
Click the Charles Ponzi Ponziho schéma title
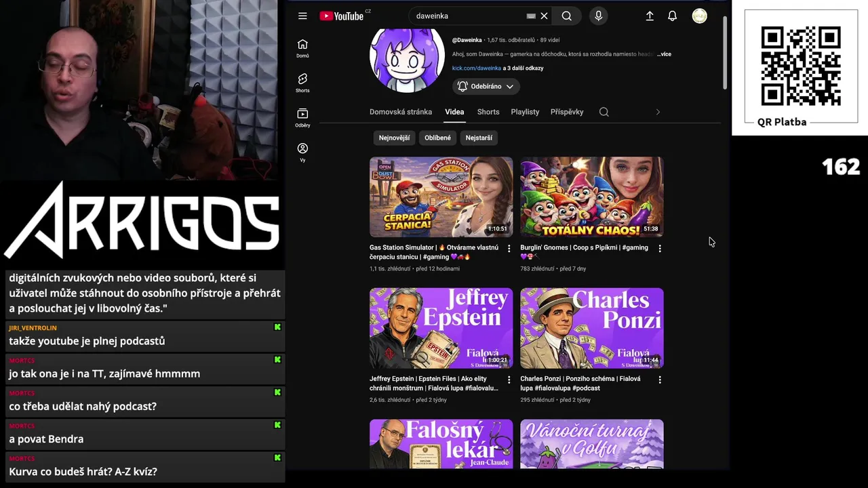coord(580,384)
